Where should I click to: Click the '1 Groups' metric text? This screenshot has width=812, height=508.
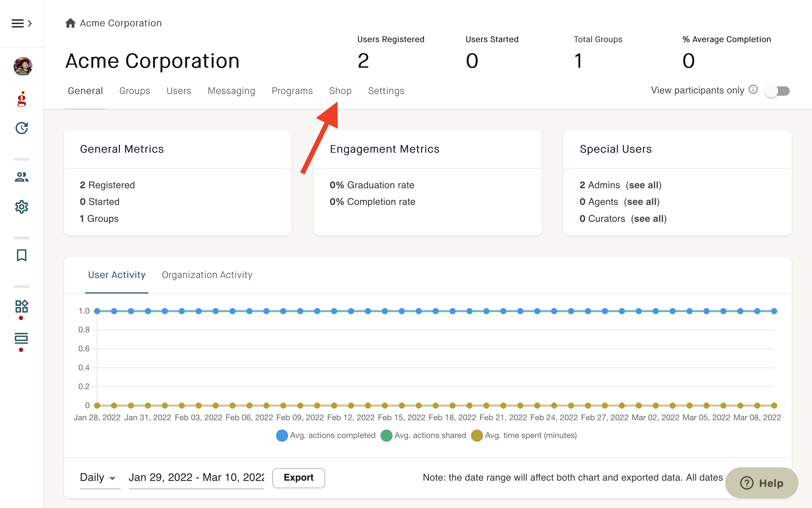[99, 219]
